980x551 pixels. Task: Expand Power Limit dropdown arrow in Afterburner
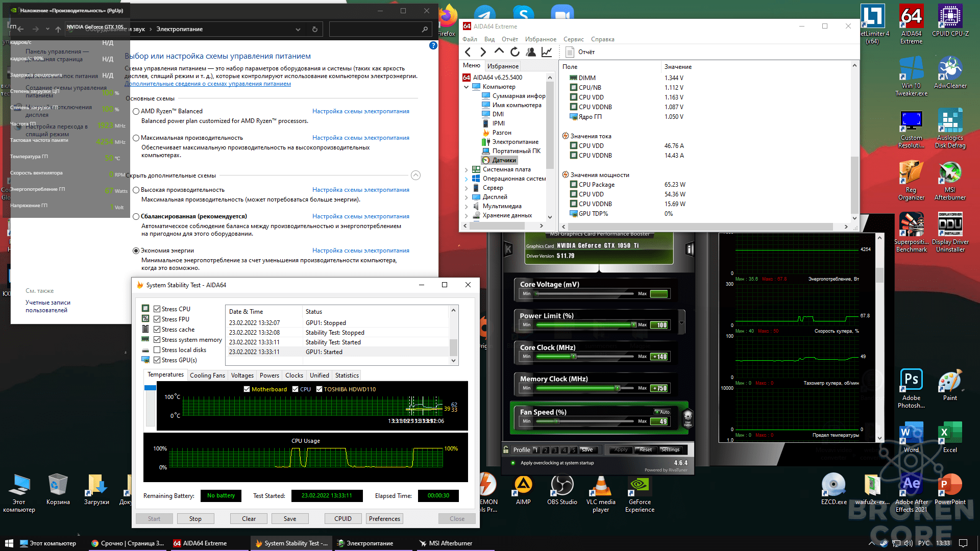681,323
